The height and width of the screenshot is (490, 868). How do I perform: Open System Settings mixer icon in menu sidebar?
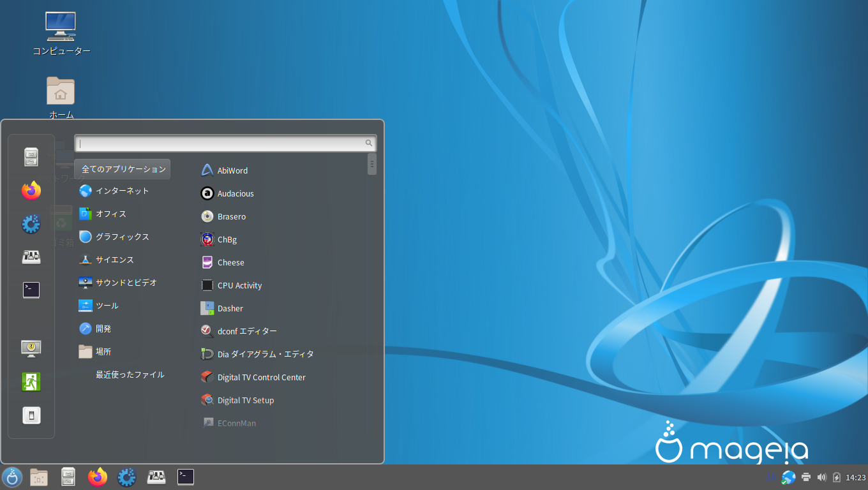31,256
